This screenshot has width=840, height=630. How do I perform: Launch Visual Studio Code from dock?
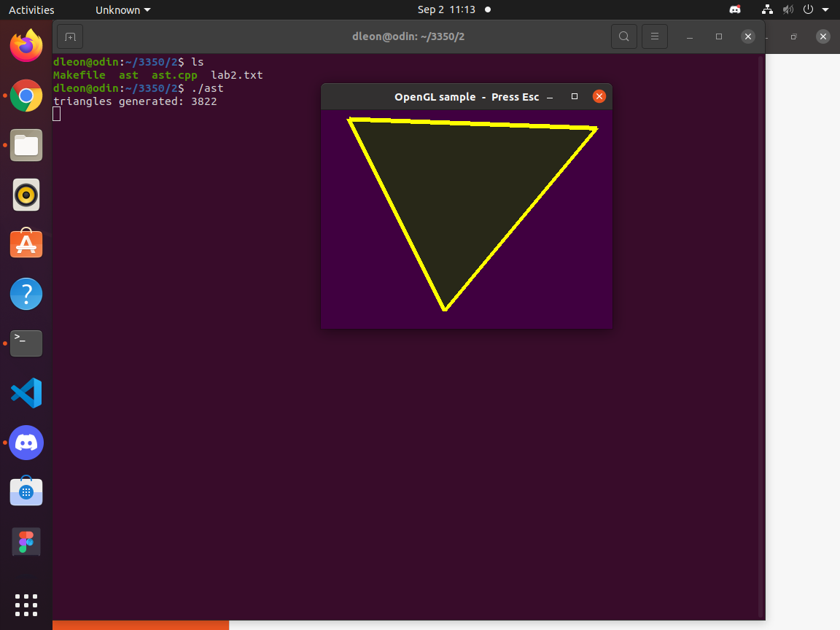click(26, 393)
